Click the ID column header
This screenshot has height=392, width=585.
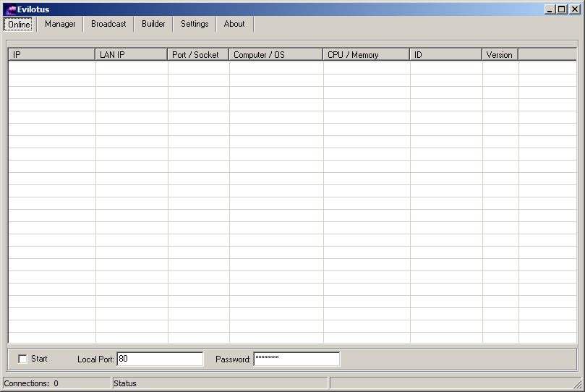(445, 55)
